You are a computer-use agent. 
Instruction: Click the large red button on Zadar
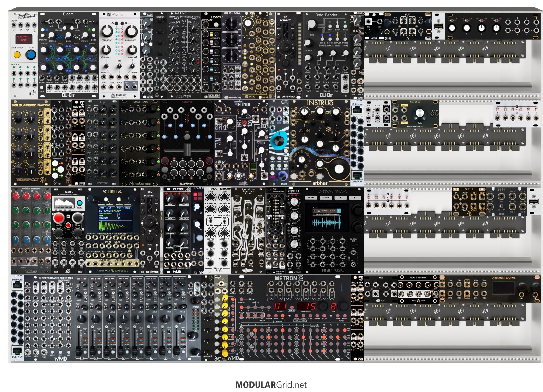[59, 218]
